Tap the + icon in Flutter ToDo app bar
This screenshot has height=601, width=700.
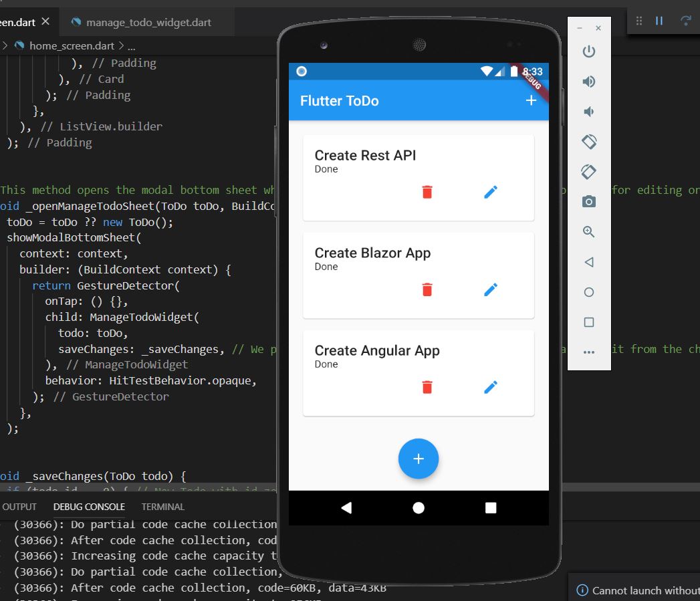coord(531,100)
